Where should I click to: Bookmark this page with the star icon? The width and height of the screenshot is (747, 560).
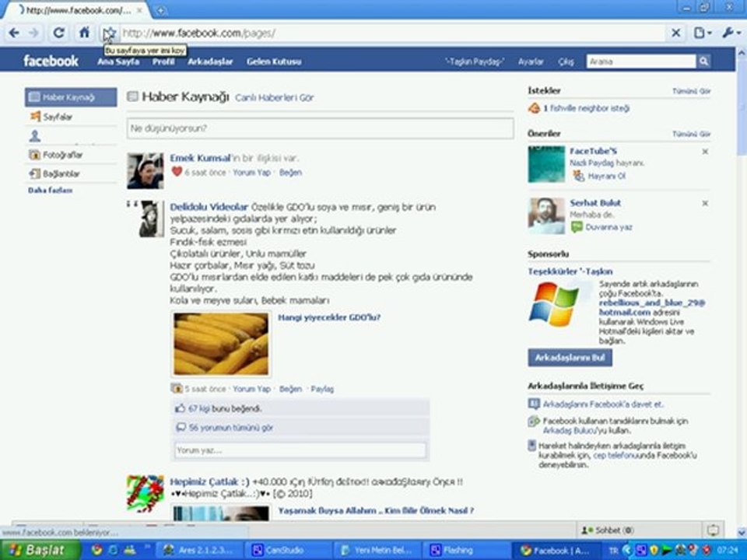[x=110, y=33]
